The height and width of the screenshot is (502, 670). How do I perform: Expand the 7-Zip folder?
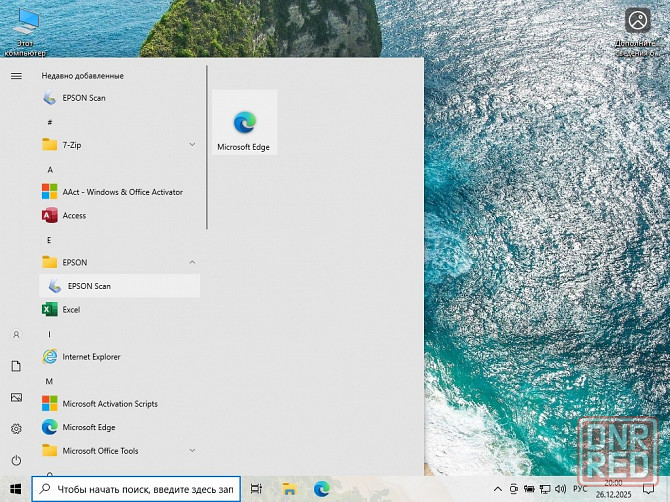pyautogui.click(x=192, y=145)
